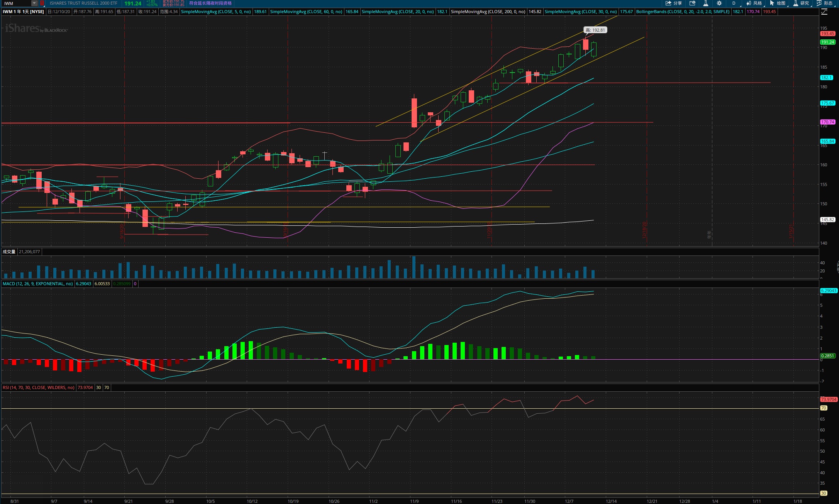Click the quote details window icon
The image size is (839, 504).
click(692, 3)
